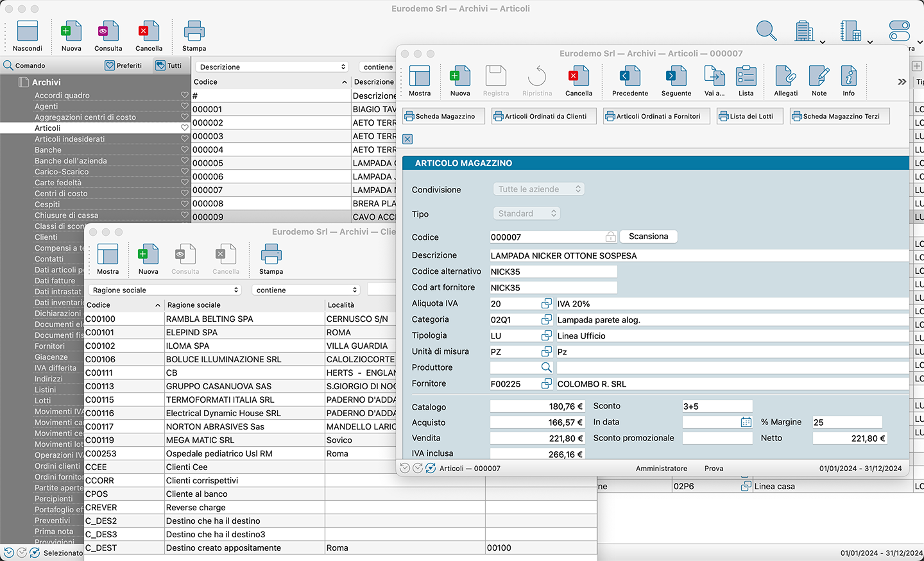The width and height of the screenshot is (924, 561).
Task: Click the Scansiona button
Action: click(648, 237)
